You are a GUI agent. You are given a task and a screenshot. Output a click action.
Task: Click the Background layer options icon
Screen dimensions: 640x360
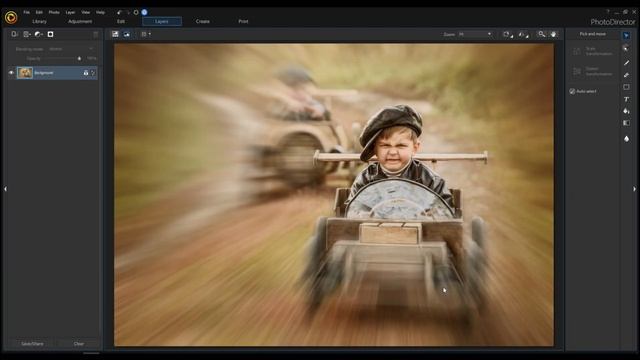click(93, 73)
